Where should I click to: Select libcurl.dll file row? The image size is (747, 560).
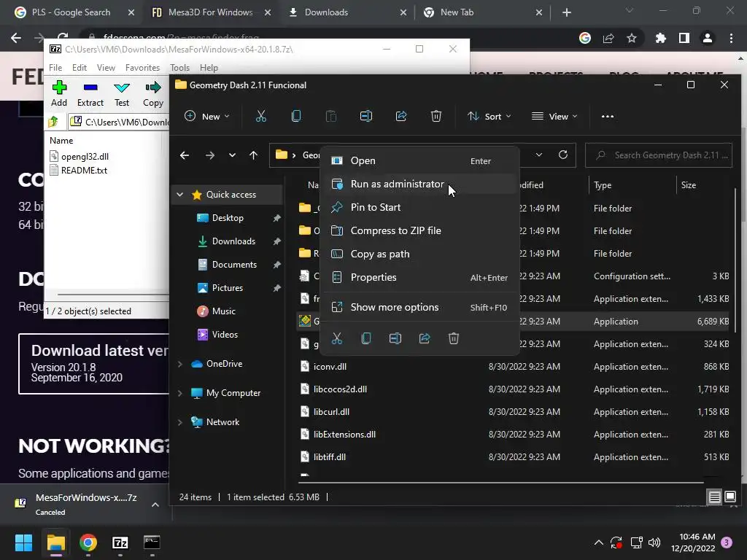tap(514, 411)
